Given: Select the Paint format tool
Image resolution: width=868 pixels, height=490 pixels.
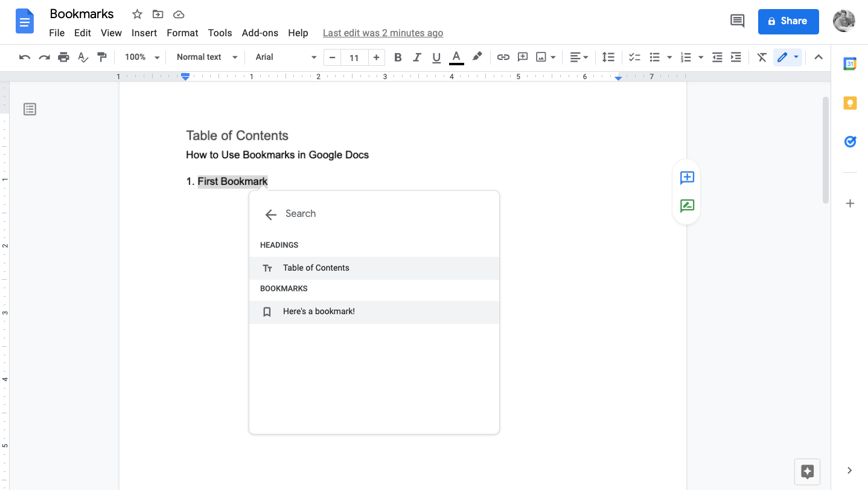Looking at the screenshot, I should (x=102, y=57).
